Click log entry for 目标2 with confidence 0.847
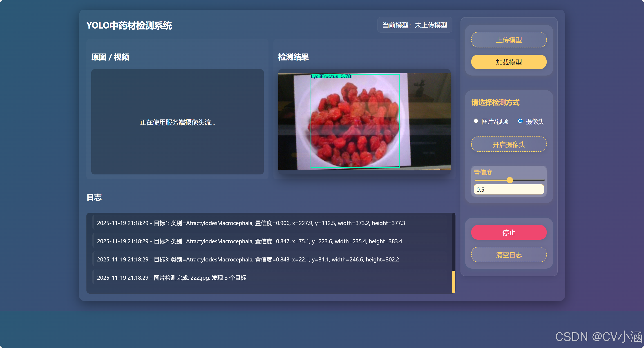 pyautogui.click(x=249, y=241)
